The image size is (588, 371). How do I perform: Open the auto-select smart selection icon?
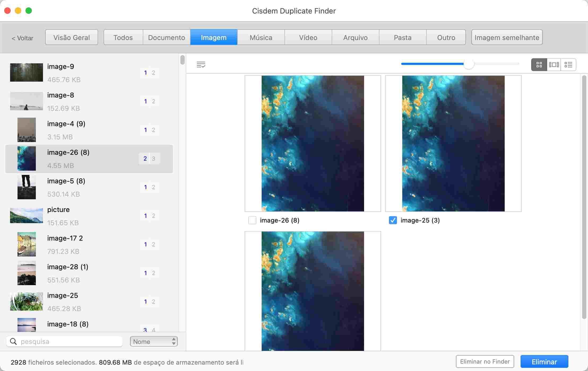tap(201, 64)
